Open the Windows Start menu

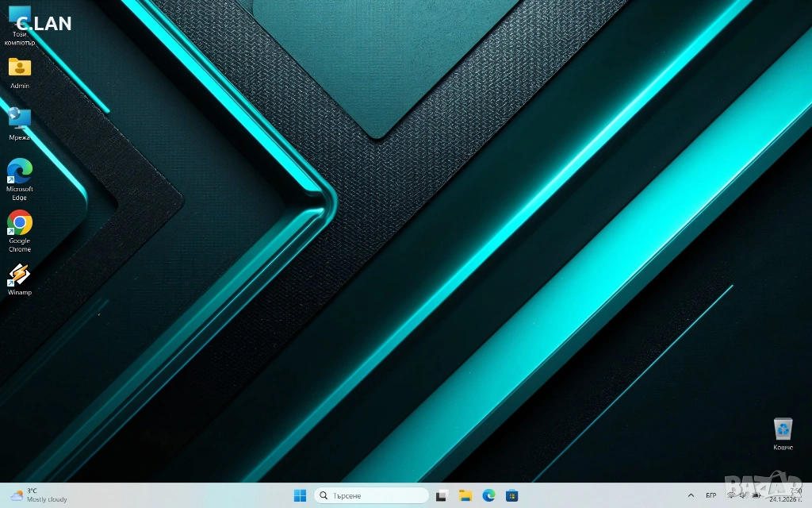[x=300, y=495]
